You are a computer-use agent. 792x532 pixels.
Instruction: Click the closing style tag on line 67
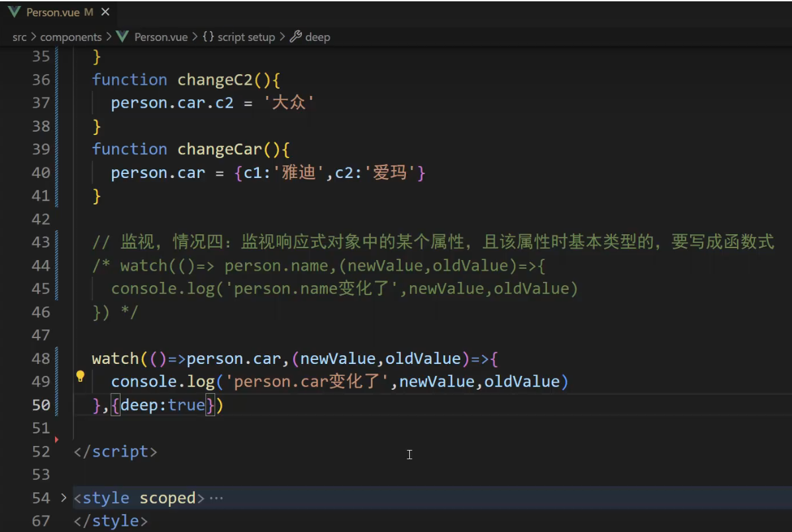[111, 521]
